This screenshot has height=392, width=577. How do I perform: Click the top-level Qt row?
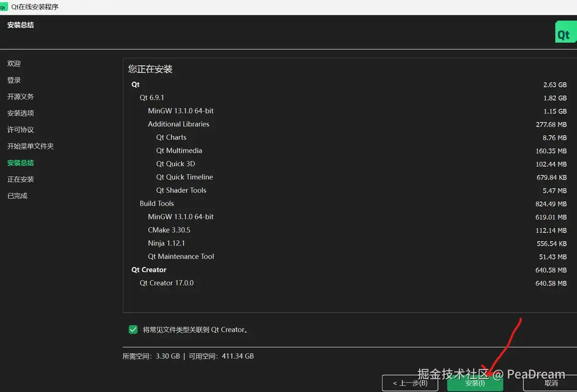[349, 84]
